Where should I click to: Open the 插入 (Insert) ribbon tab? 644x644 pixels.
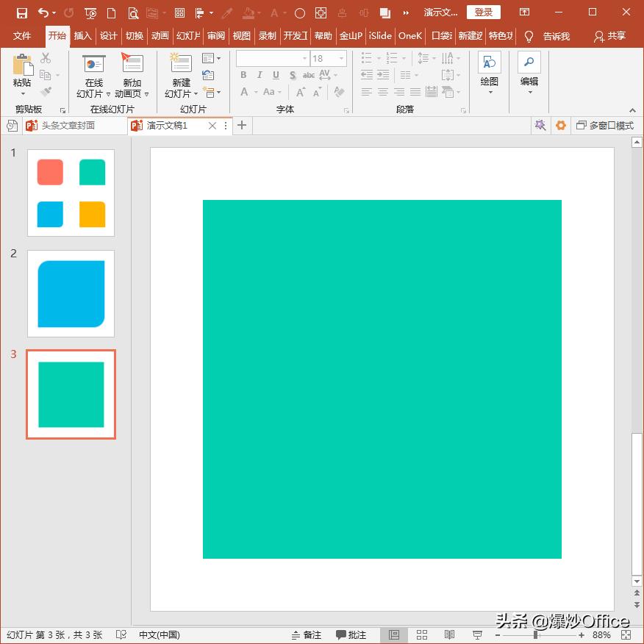tap(83, 36)
